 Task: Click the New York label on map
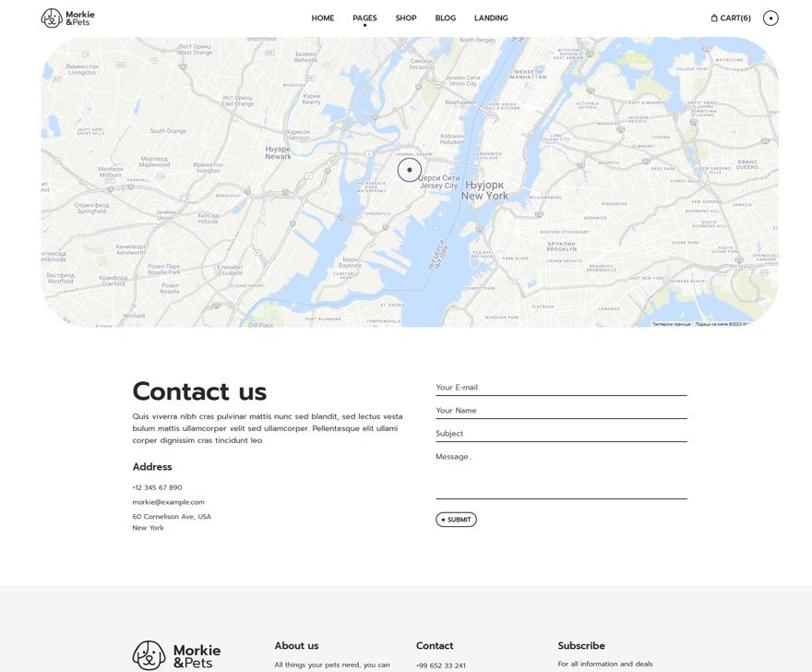[x=484, y=196]
